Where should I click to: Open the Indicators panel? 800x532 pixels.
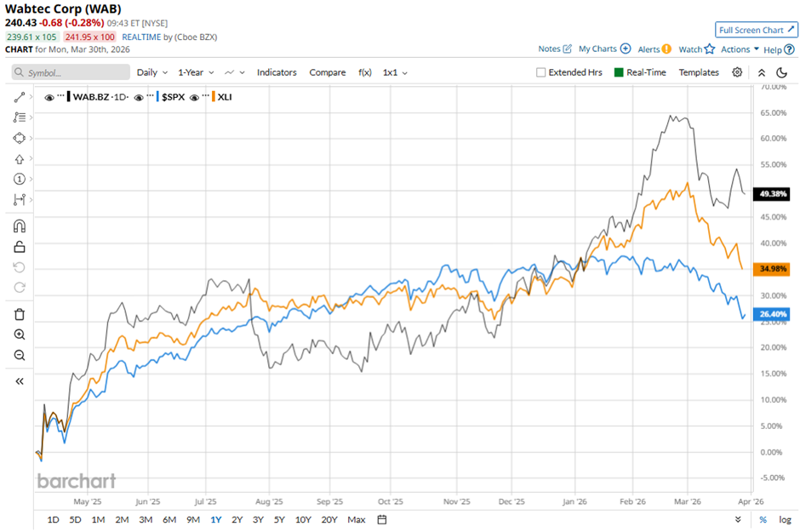[x=277, y=72]
